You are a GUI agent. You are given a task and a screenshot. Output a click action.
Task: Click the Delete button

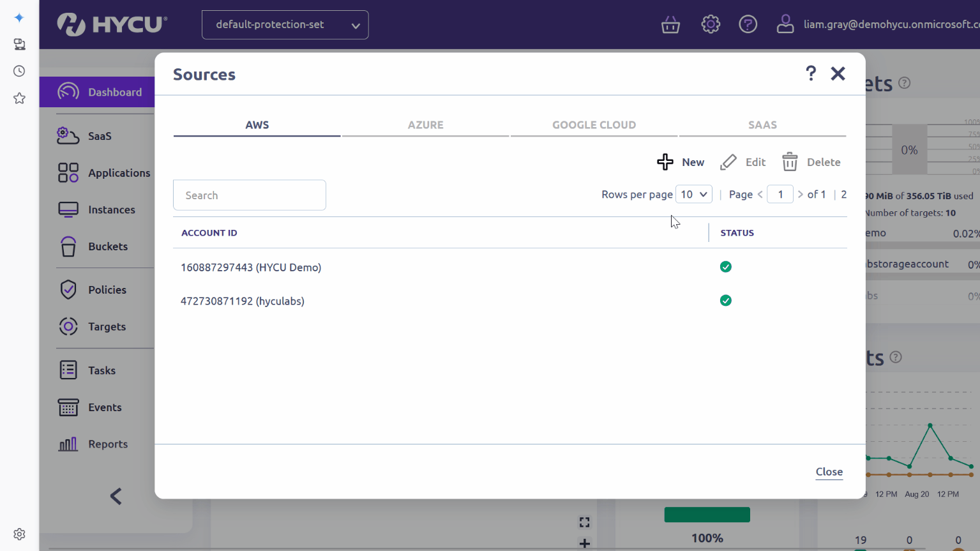(811, 162)
